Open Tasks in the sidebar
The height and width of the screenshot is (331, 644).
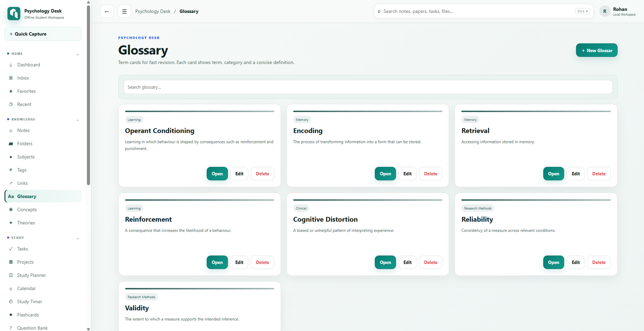click(x=43, y=249)
